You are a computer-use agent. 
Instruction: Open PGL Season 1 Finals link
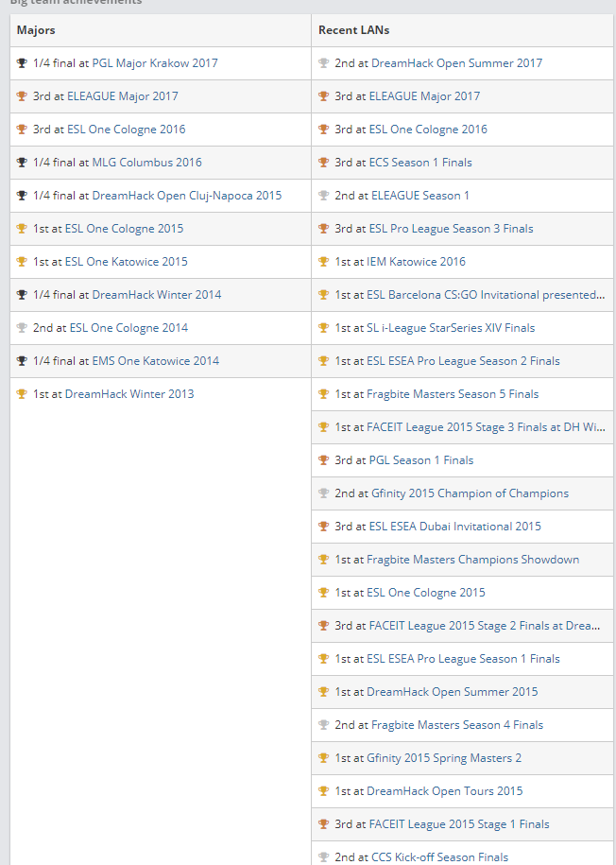421,460
